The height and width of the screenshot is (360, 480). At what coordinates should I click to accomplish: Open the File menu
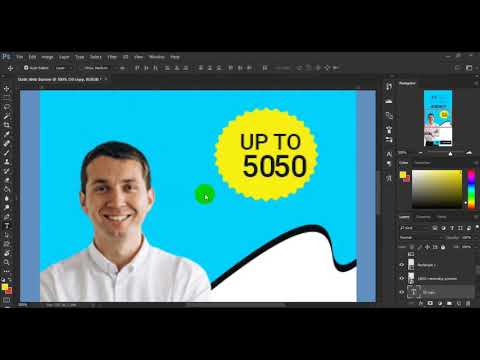click(20, 57)
